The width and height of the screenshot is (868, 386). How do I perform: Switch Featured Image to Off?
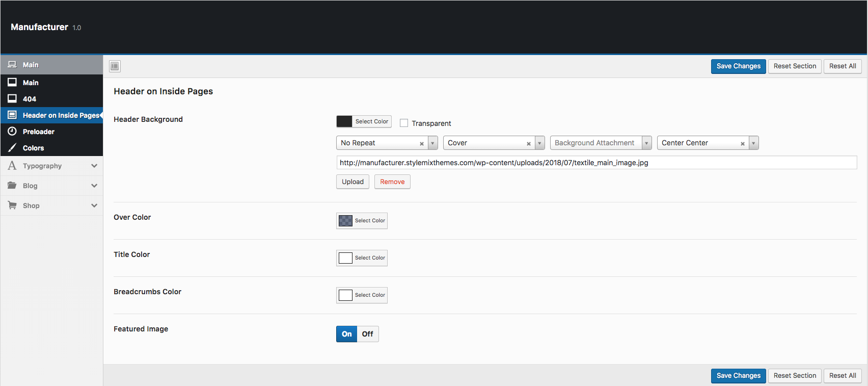tap(367, 334)
